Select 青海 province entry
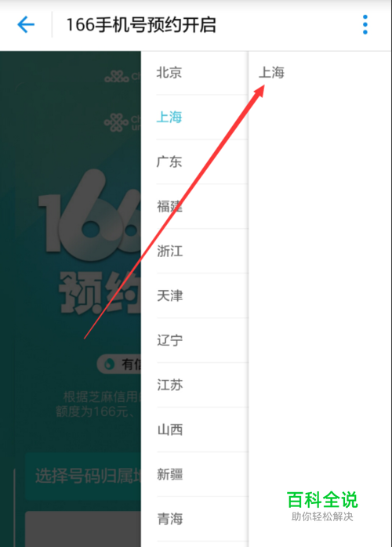The height and width of the screenshot is (547, 392). coord(194,519)
